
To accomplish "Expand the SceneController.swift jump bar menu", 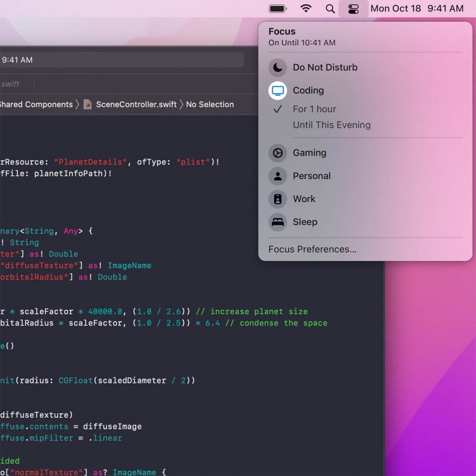I will coord(136,104).
